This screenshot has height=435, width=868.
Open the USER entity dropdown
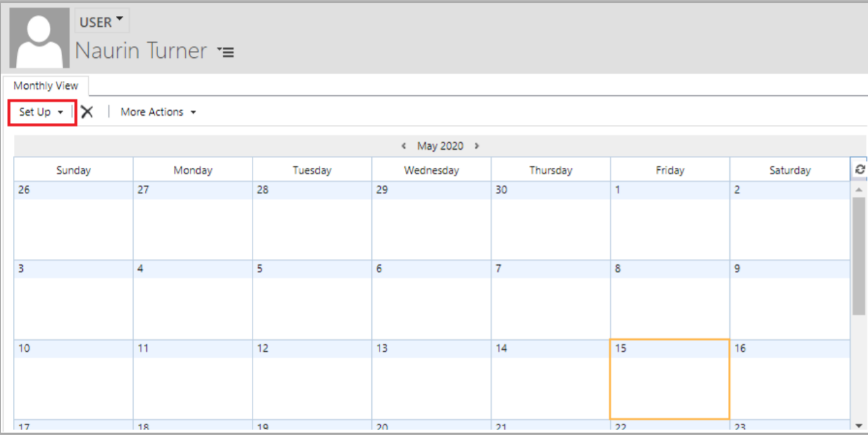click(x=101, y=22)
